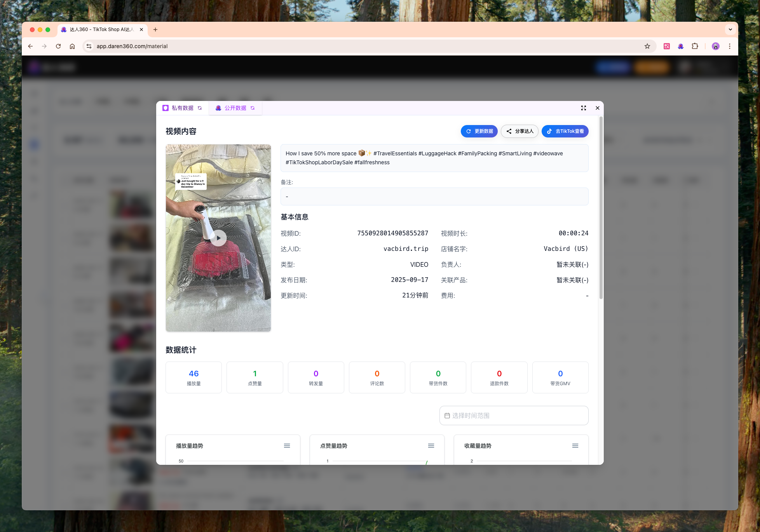Open browser extensions puzzle icon
The image size is (760, 532).
(x=695, y=46)
